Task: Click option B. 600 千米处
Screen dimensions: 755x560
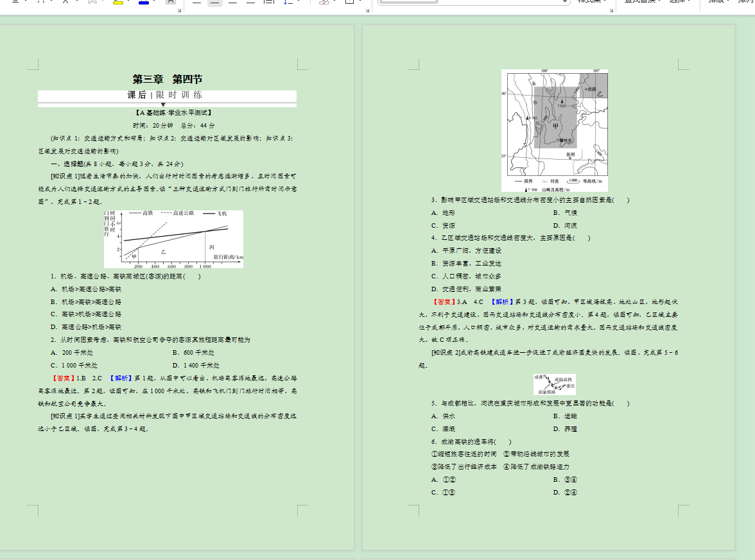Action: 194,353
